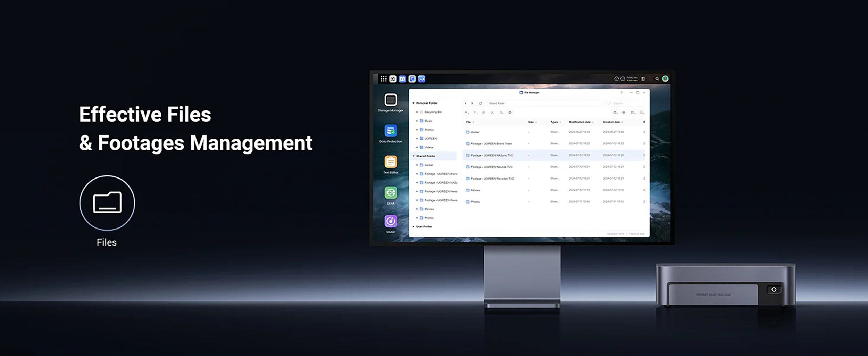Open the user avatar menu in the top bar
The image size is (868, 356).
tap(665, 79)
